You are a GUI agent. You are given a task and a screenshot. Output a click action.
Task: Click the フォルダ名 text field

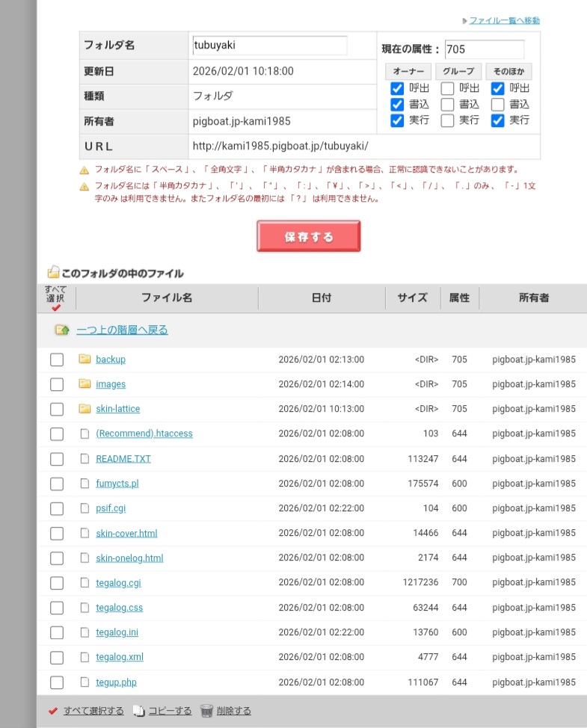pos(270,46)
